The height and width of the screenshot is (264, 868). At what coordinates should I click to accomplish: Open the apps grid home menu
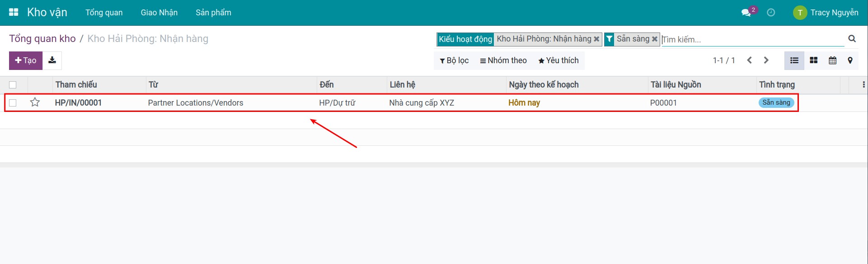click(x=14, y=12)
